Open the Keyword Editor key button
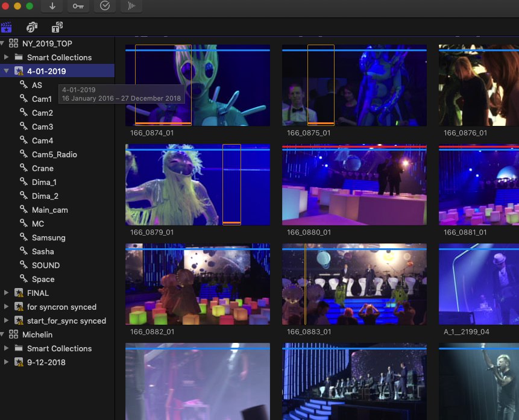Image resolution: width=519 pixels, height=420 pixels. [78, 6]
